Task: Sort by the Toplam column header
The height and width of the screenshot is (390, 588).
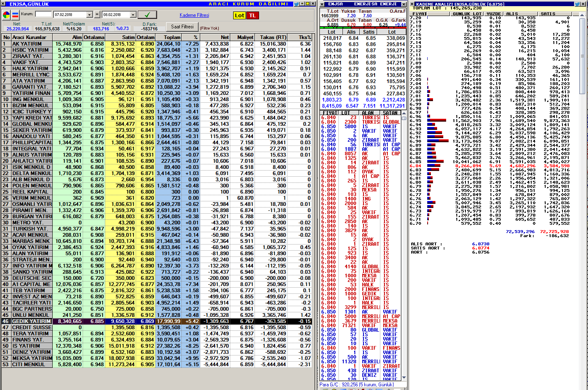Action: tap(168, 37)
